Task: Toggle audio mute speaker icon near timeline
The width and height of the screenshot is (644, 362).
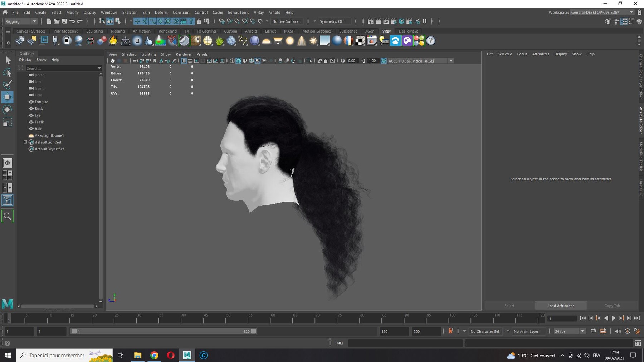Action: click(618, 331)
